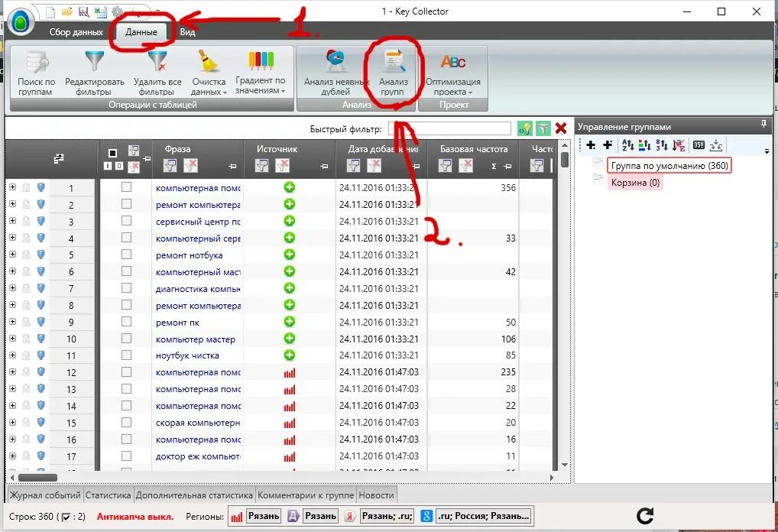Open the Очистка данных dropdown
The width and height of the screenshot is (778, 532).
click(209, 73)
